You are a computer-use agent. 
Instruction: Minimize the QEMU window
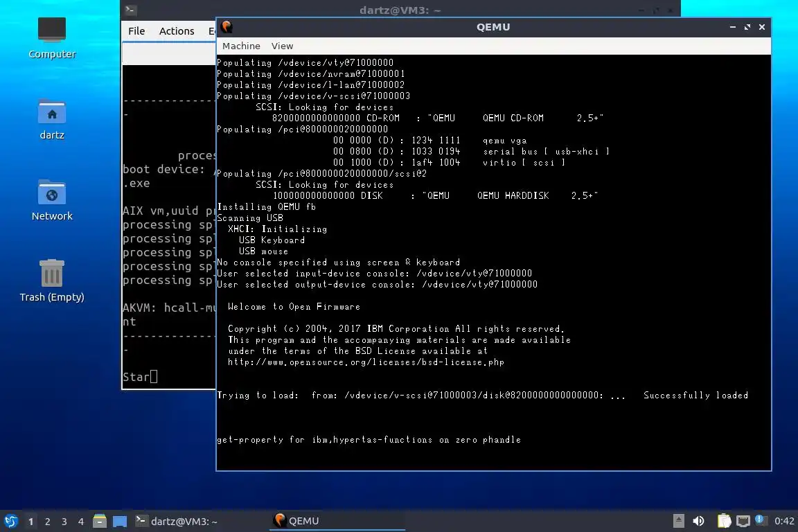(732, 27)
